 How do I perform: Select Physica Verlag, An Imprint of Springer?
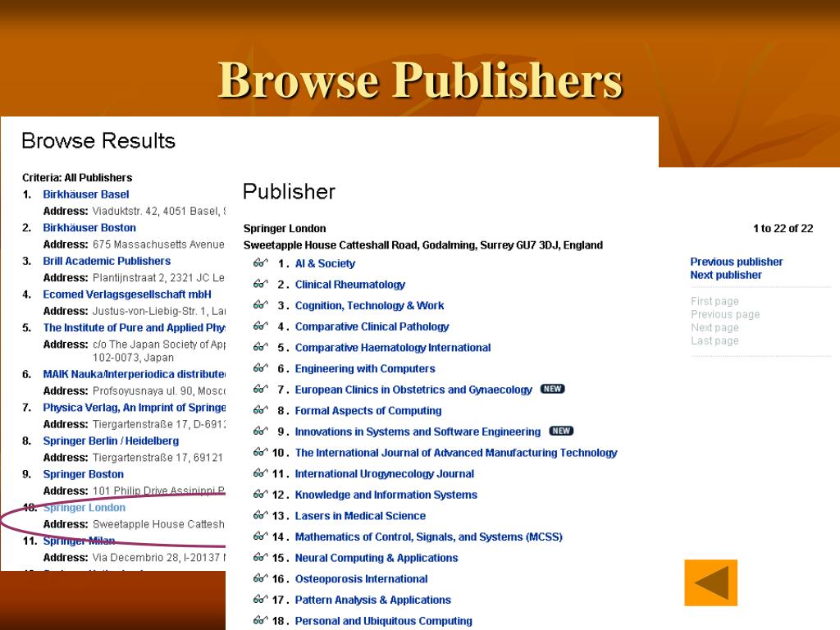[134, 408]
